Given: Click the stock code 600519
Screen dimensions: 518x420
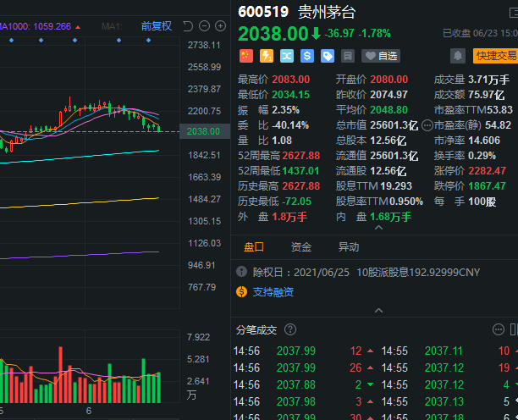Looking at the screenshot, I should 263,12.
